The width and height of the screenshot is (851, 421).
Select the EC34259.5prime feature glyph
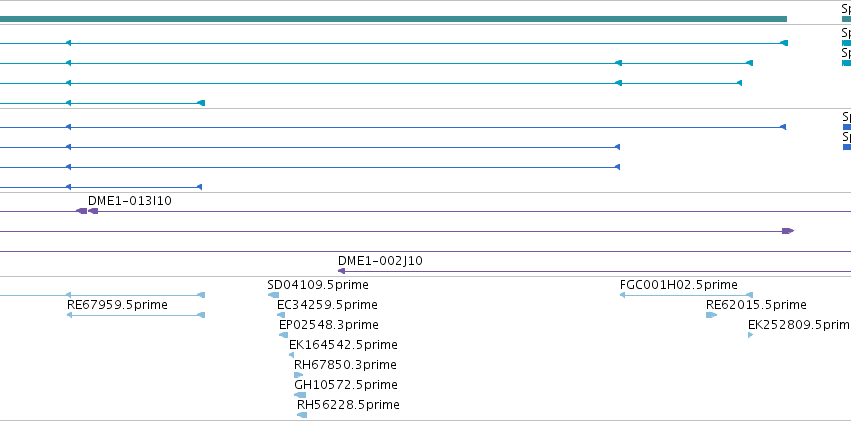(281, 315)
